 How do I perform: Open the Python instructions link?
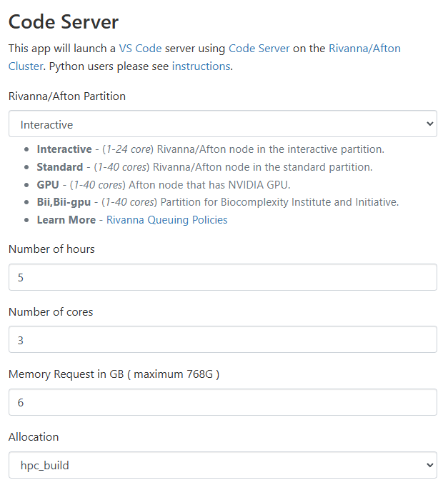point(201,66)
